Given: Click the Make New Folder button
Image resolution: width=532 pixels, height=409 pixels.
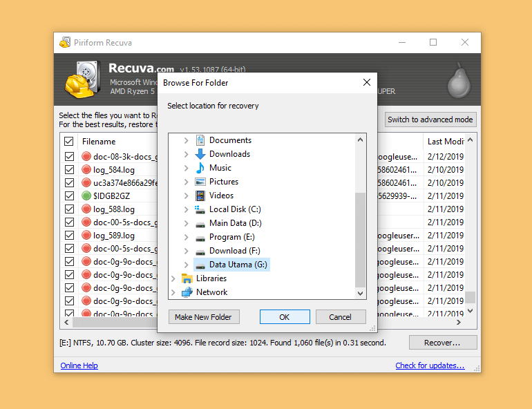Looking at the screenshot, I should pos(204,316).
